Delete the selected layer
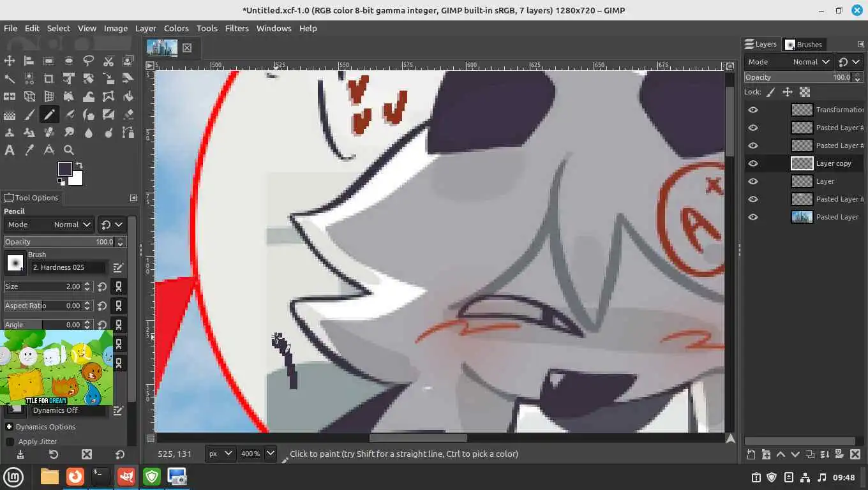This screenshot has width=868, height=490. (x=855, y=455)
